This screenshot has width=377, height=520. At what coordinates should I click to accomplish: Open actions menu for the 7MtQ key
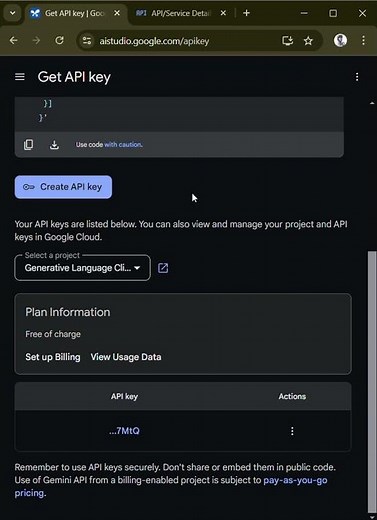tap(292, 431)
